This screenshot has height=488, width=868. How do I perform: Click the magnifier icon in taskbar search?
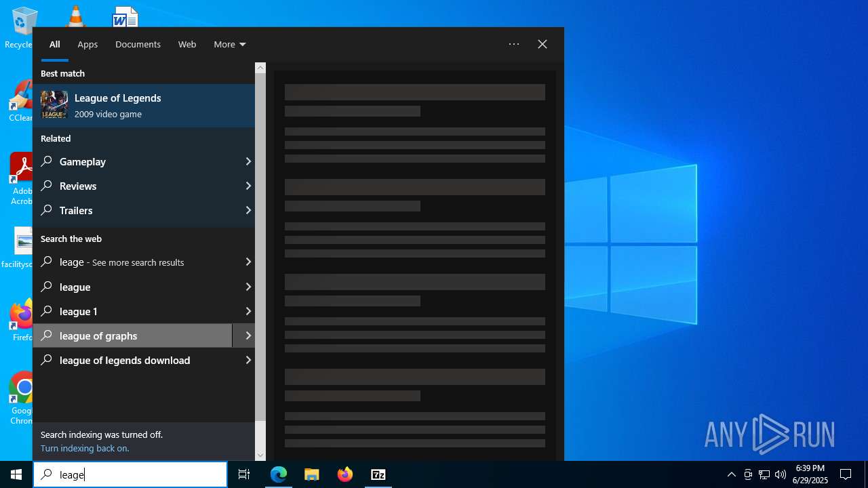[x=47, y=474]
